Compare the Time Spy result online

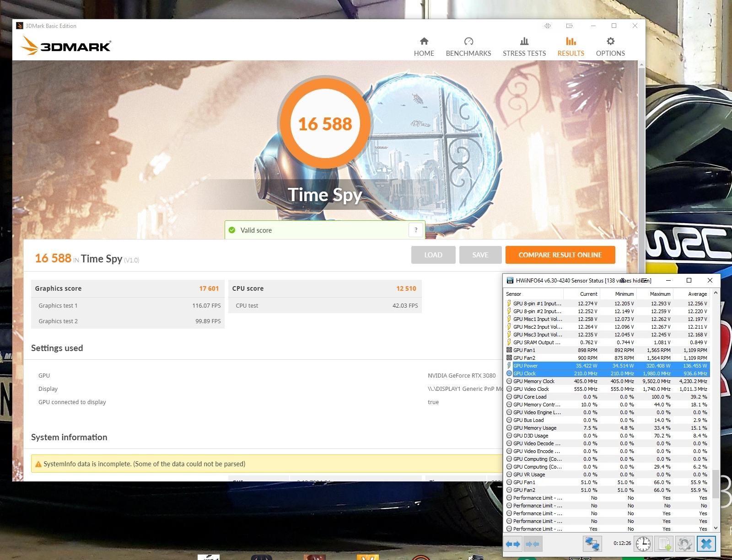(x=560, y=255)
